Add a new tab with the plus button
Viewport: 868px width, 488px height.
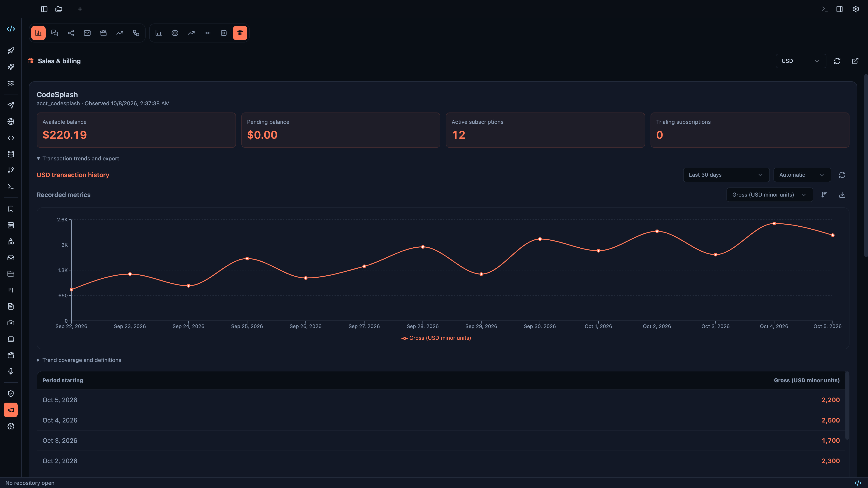tap(80, 9)
